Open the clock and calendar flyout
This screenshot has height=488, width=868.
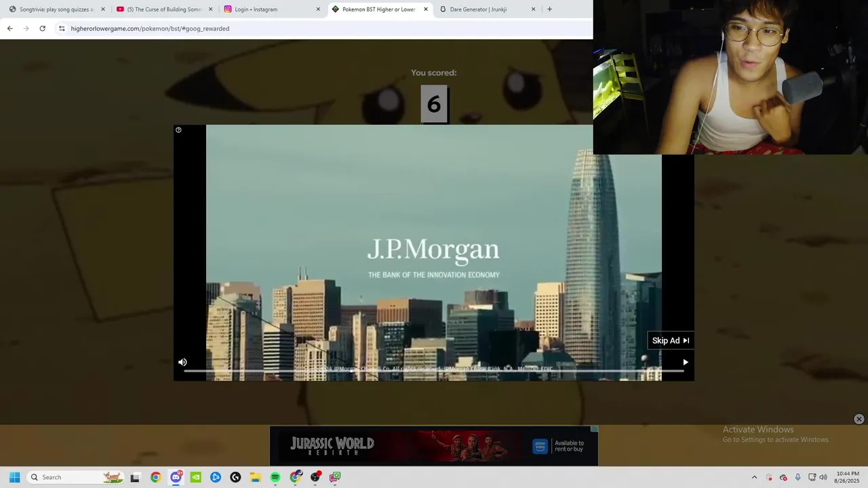pos(847,477)
